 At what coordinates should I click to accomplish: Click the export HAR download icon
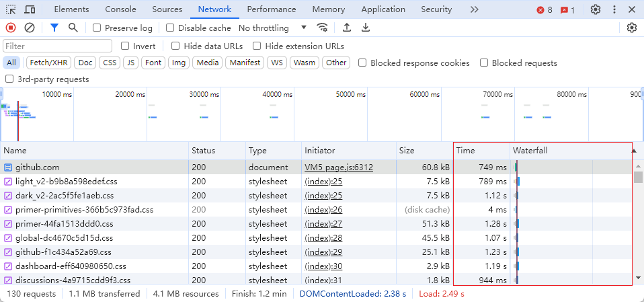(366, 28)
